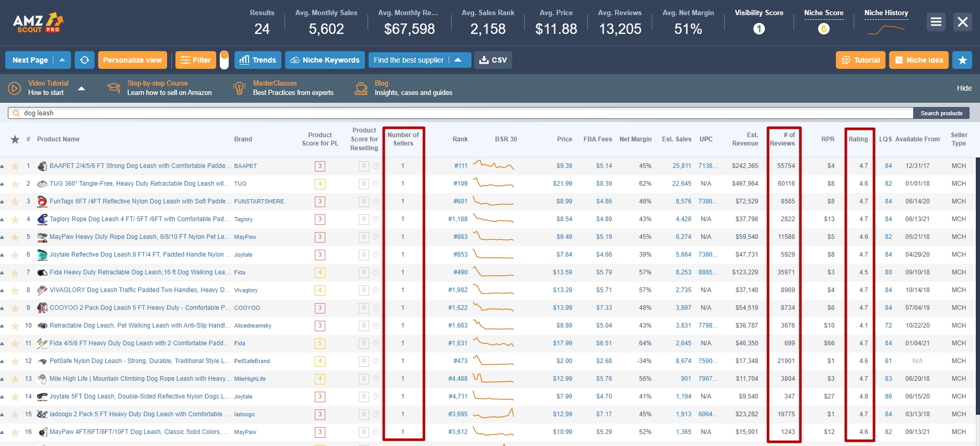
Task: Sort by Net Margin column header
Action: click(635, 139)
